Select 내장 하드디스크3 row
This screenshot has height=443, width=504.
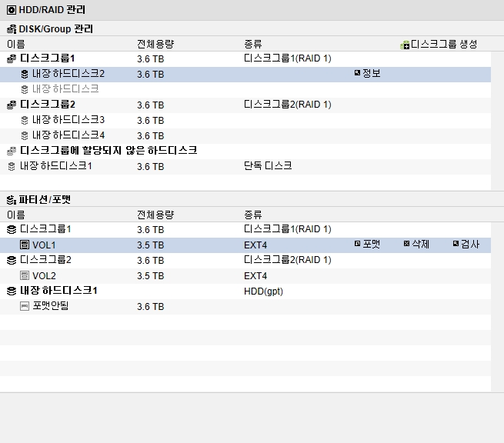[x=245, y=121]
